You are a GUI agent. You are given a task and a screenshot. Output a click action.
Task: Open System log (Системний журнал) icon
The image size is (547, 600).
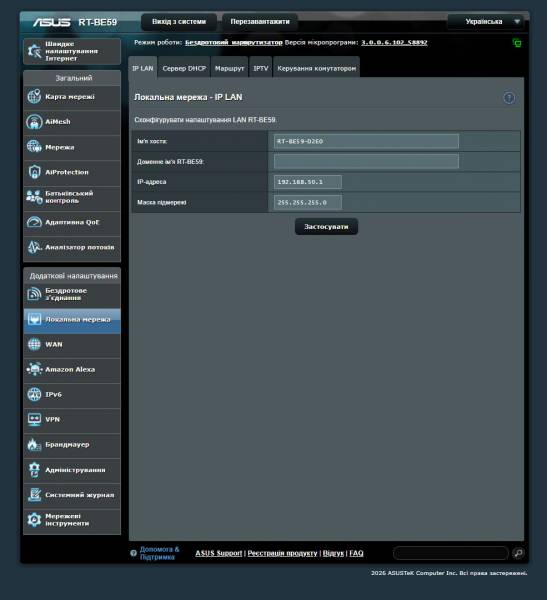[x=34, y=495]
